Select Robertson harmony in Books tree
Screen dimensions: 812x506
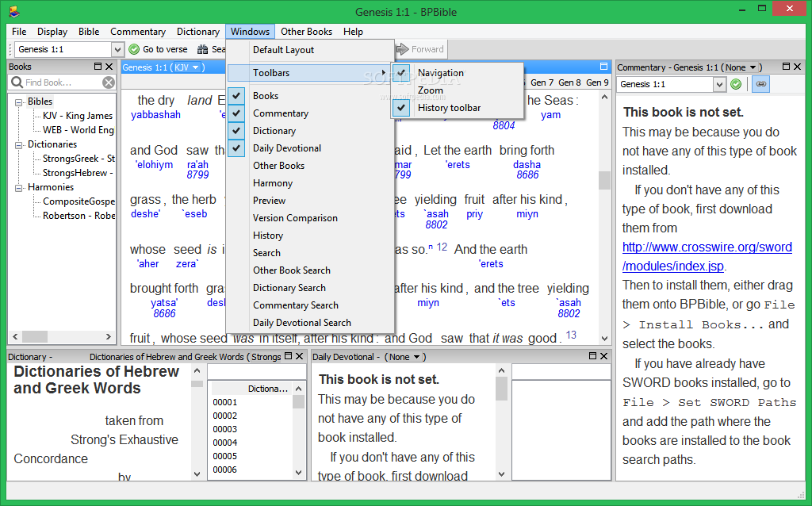coord(79,216)
